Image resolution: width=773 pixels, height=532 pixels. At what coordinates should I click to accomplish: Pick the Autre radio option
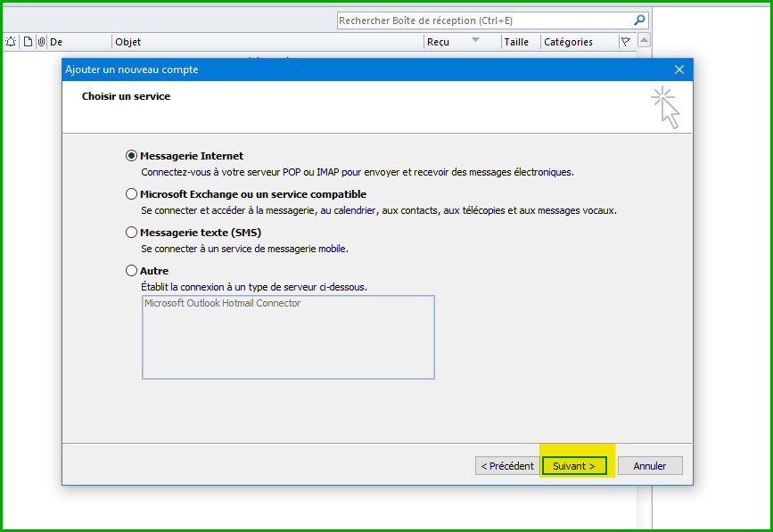[132, 271]
